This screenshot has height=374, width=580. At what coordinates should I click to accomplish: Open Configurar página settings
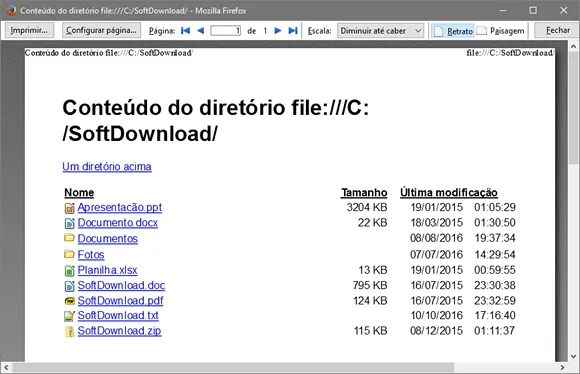pos(101,30)
